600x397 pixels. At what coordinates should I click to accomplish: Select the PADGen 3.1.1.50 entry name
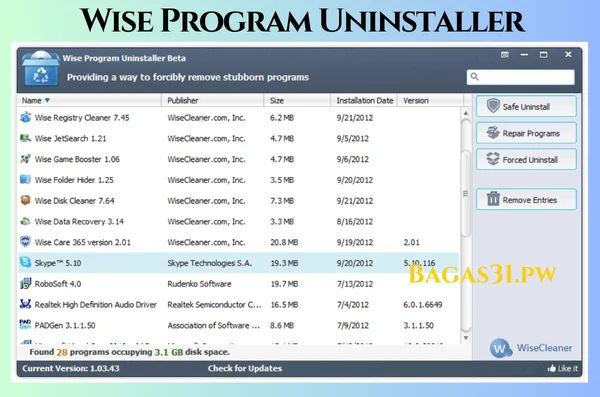tap(65, 325)
